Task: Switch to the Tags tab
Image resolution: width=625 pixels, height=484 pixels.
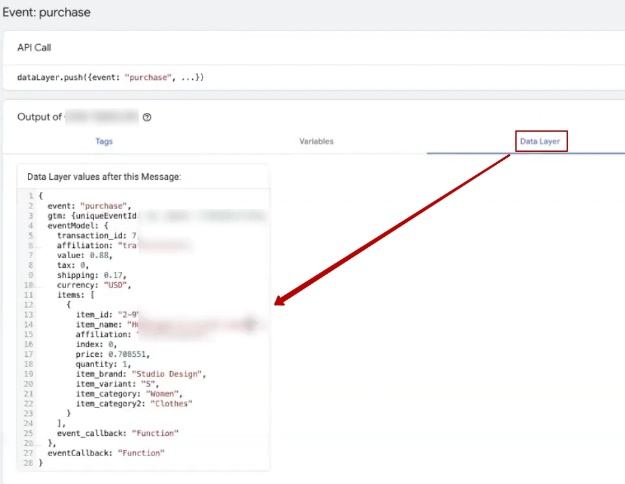Action: pos(104,142)
